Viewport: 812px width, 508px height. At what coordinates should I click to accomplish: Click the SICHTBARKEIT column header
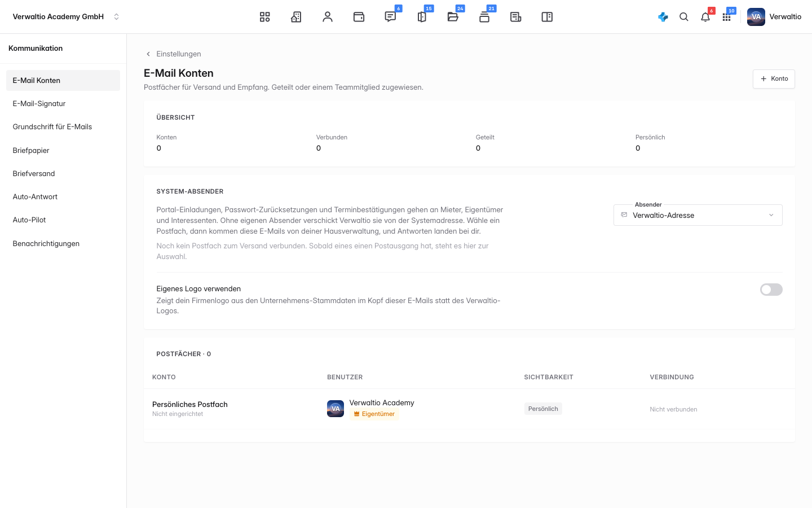pyautogui.click(x=549, y=377)
